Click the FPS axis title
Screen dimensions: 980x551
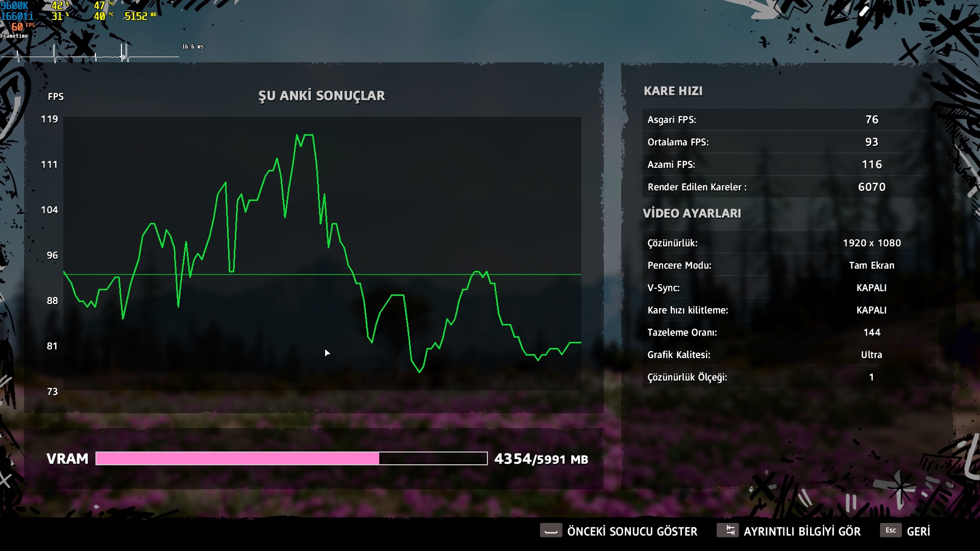(56, 96)
